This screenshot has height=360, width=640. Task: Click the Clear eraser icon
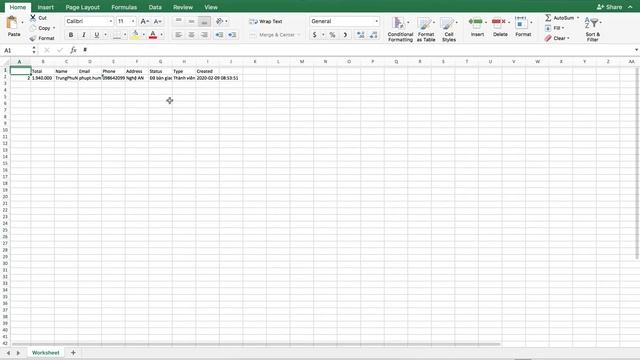point(548,38)
